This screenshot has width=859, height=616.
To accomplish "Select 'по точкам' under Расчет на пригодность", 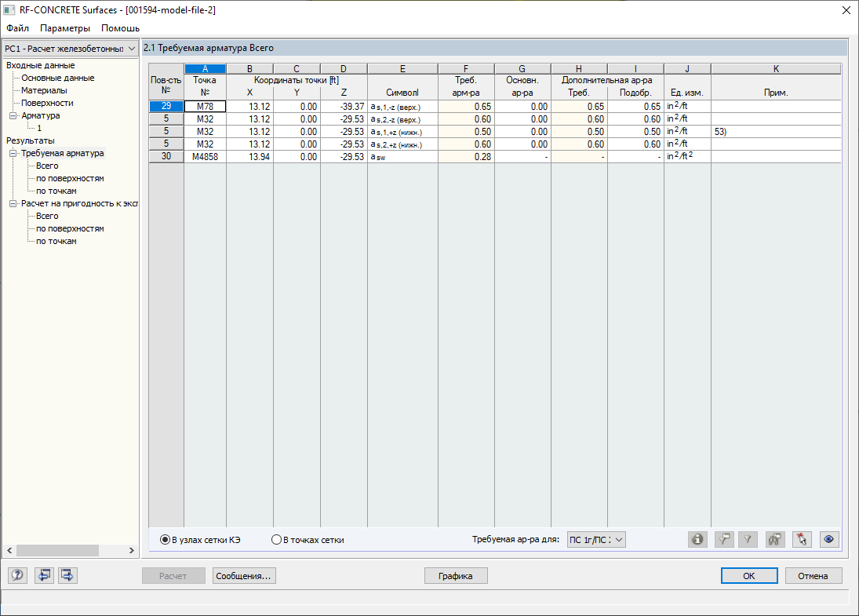I will point(56,241).
